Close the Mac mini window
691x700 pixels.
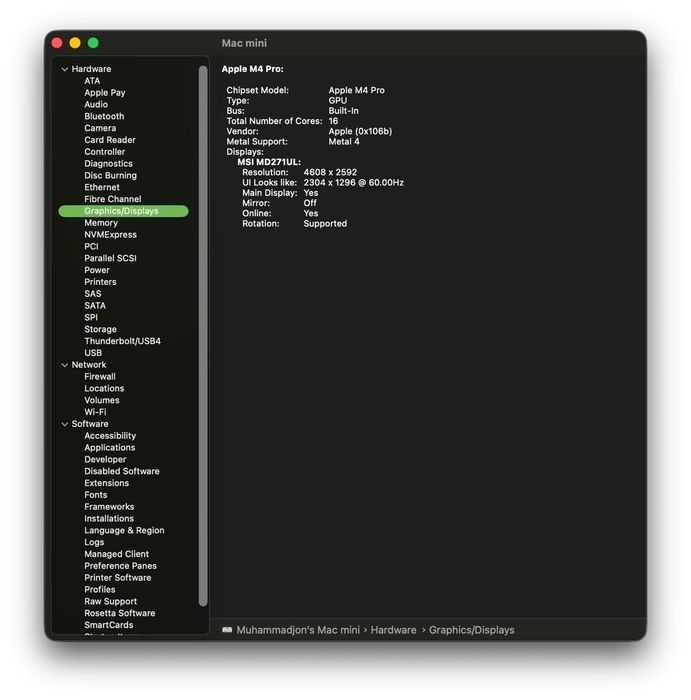[57, 43]
